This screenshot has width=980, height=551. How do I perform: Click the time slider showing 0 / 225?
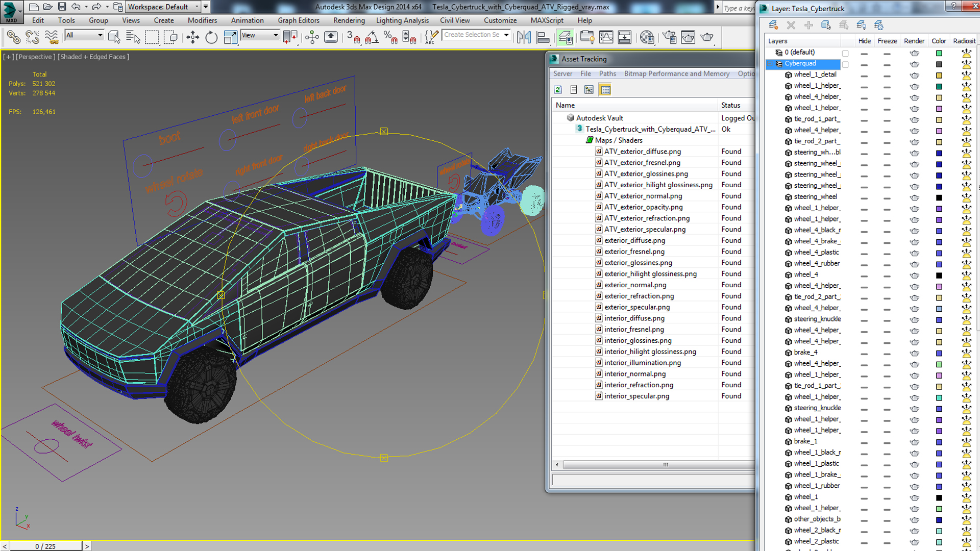tap(45, 546)
